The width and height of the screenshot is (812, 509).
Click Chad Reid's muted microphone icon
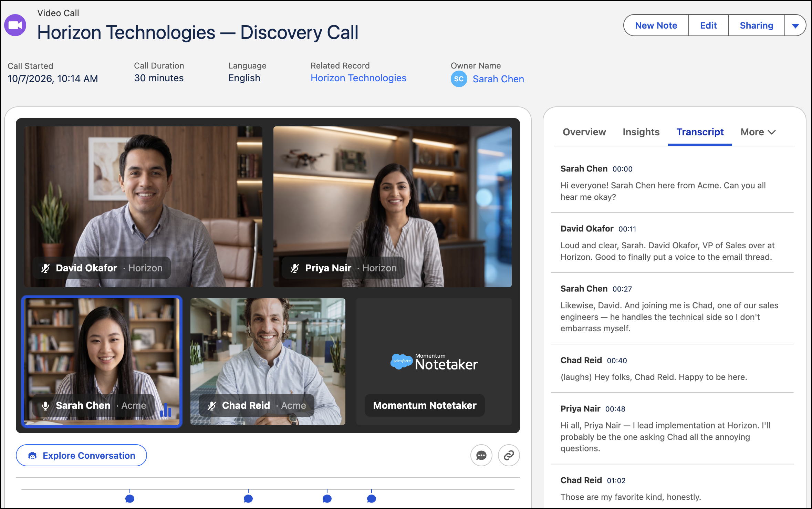[211, 406]
